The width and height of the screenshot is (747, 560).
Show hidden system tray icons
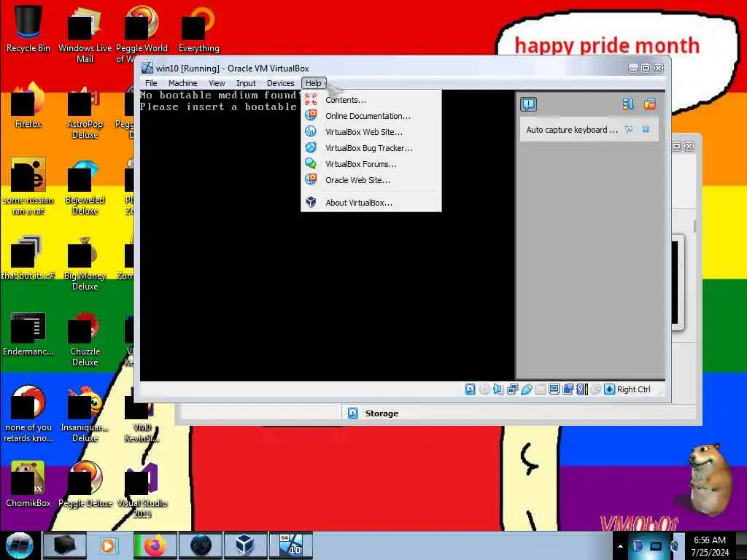620,546
